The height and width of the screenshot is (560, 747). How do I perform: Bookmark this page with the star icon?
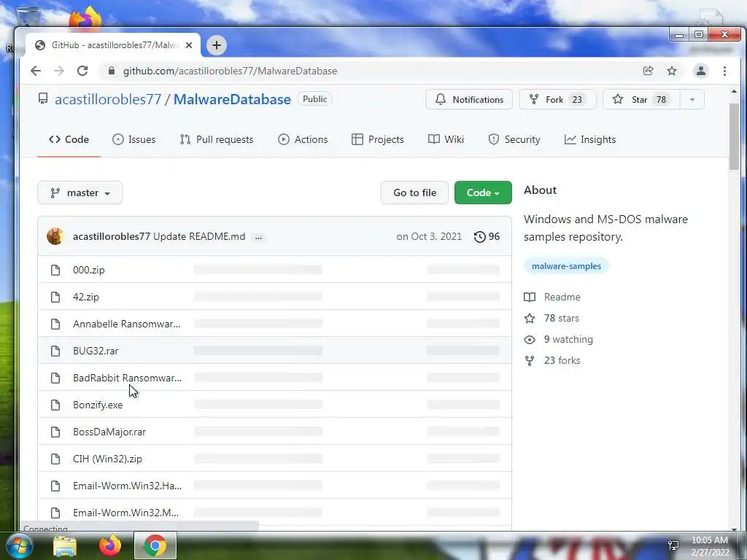pyautogui.click(x=672, y=71)
